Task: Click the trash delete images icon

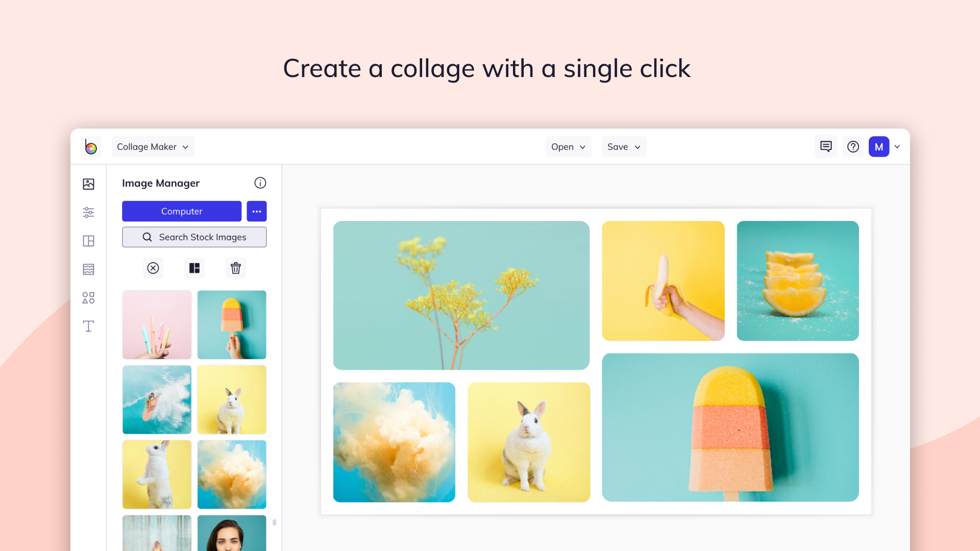Action: [x=235, y=268]
